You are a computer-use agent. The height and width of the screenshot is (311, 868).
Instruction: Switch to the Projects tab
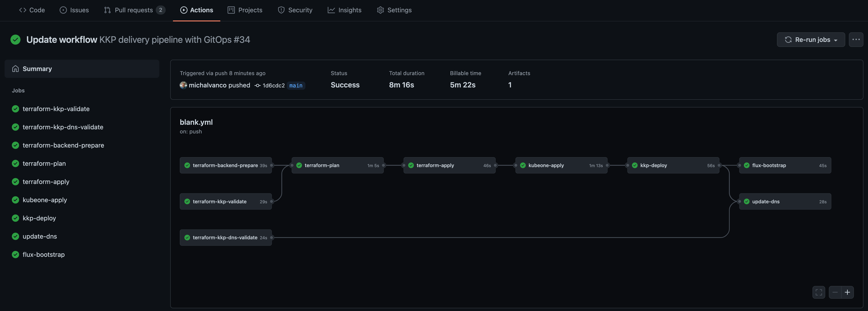pos(245,10)
